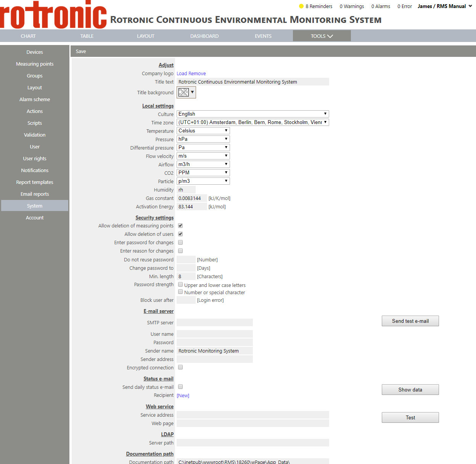This screenshot has width=476, height=464.
Task: Open the Culture dropdown
Action: coord(252,114)
